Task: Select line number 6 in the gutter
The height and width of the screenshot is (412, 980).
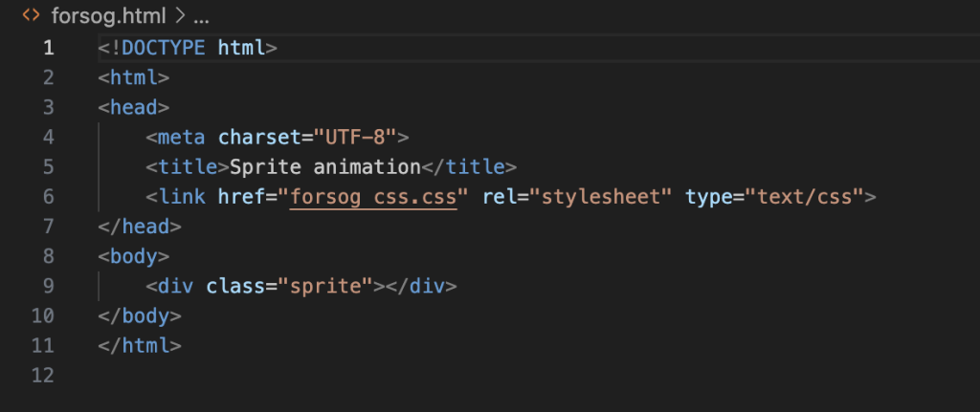Action: click(x=49, y=197)
